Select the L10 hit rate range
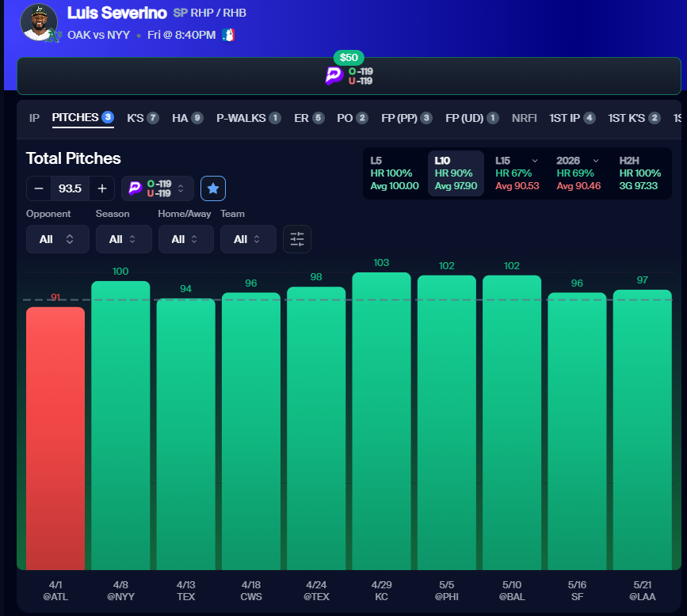Image resolution: width=687 pixels, height=616 pixels. [456, 173]
